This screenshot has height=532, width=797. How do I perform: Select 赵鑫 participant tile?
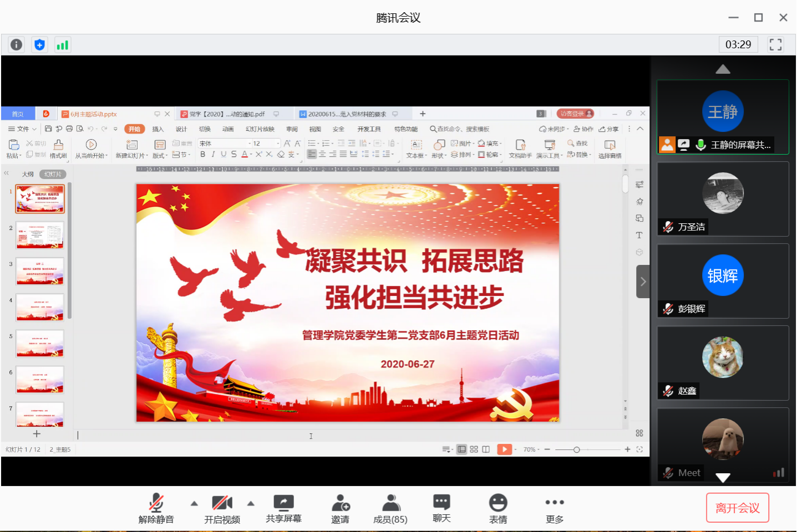point(723,363)
